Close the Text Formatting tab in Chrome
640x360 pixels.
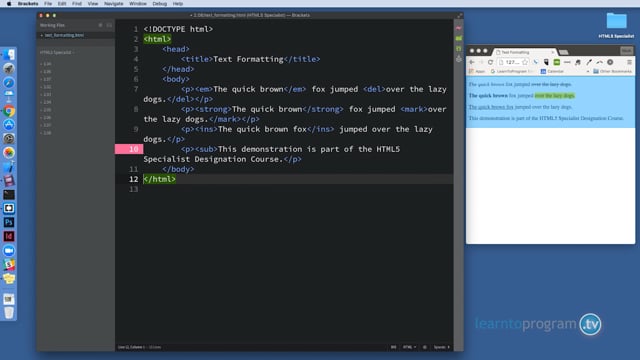pos(553,52)
